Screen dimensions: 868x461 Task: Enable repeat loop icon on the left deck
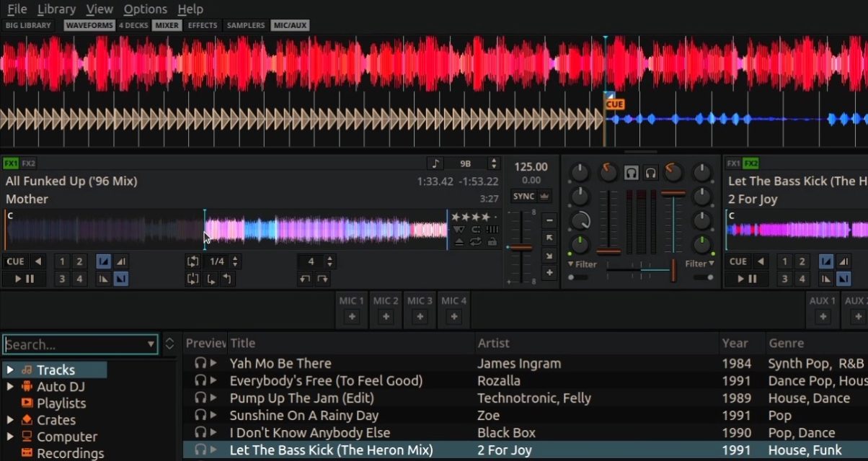point(475,241)
